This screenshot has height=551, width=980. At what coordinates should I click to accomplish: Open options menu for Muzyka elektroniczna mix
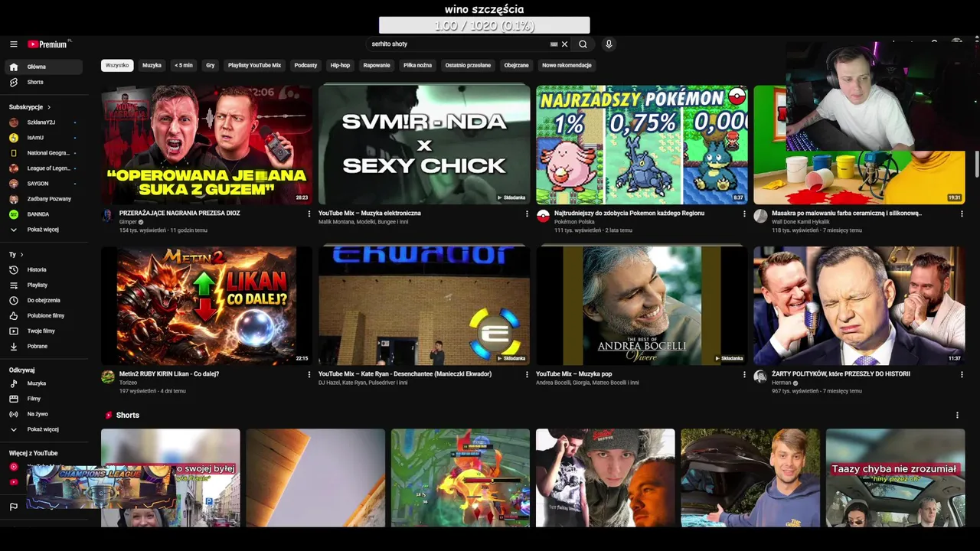(527, 214)
